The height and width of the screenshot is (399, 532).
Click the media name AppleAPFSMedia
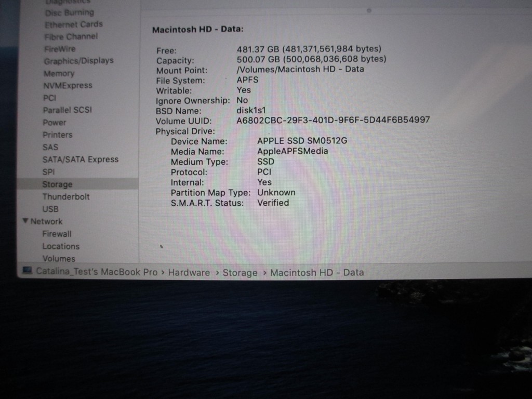tap(292, 151)
